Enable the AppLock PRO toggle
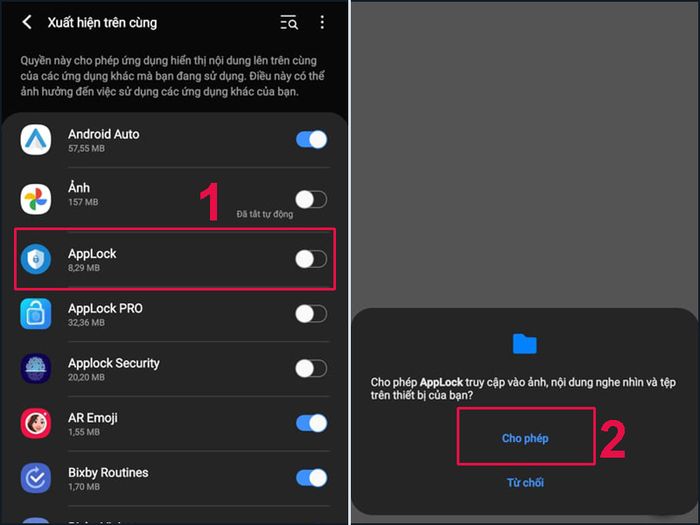The width and height of the screenshot is (700, 525). pyautogui.click(x=311, y=314)
